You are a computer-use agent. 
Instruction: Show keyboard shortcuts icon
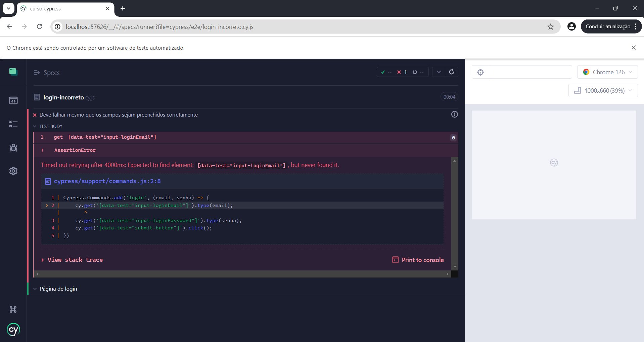pos(13,309)
